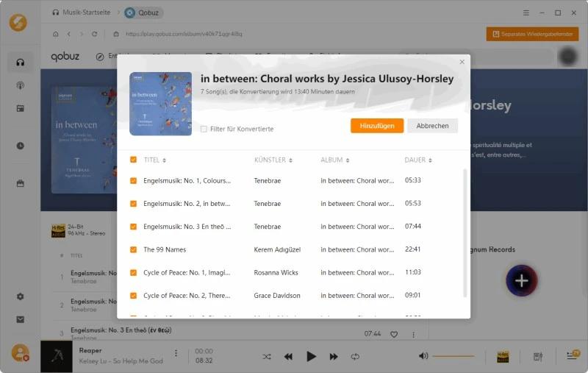Click the album cover in the dialog
This screenshot has width=588, height=373.
160,104
